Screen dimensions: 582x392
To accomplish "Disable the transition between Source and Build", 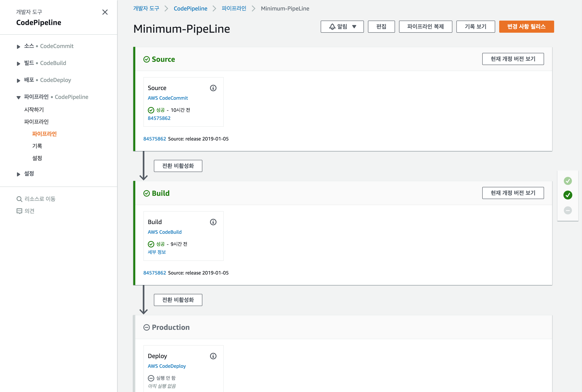I will point(178,166).
